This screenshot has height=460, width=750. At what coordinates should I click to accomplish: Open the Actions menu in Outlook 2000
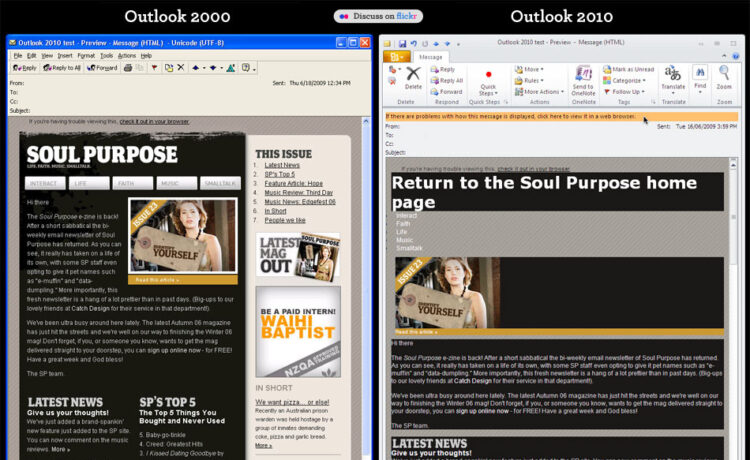pyautogui.click(x=127, y=55)
